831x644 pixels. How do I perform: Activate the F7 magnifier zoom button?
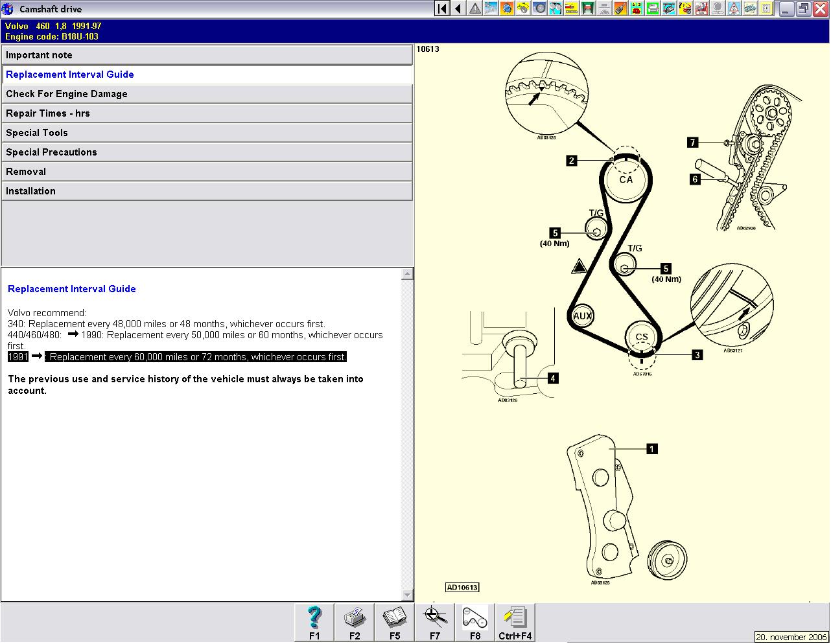(x=435, y=623)
